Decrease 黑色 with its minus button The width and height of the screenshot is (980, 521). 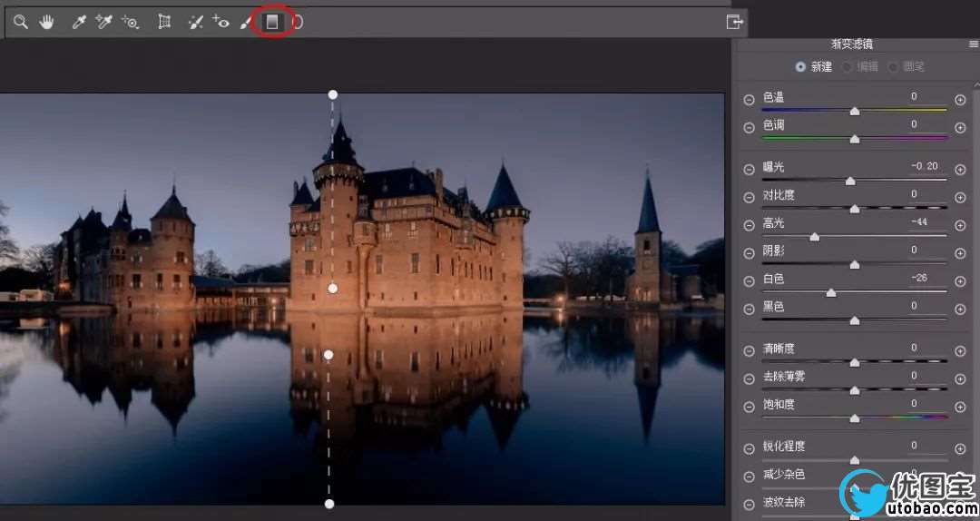pos(749,309)
